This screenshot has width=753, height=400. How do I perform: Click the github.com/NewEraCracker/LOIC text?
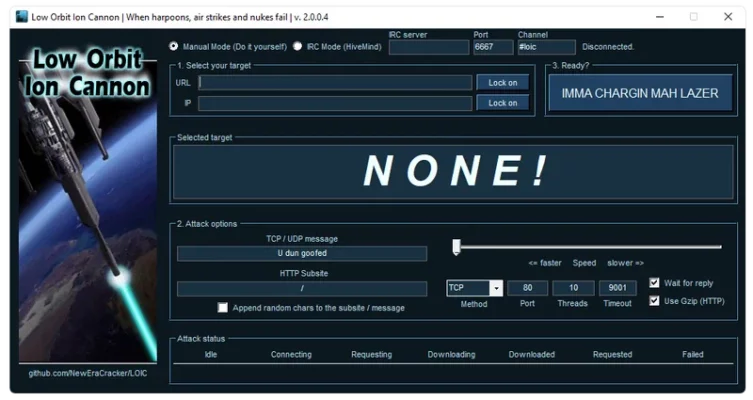[88, 373]
